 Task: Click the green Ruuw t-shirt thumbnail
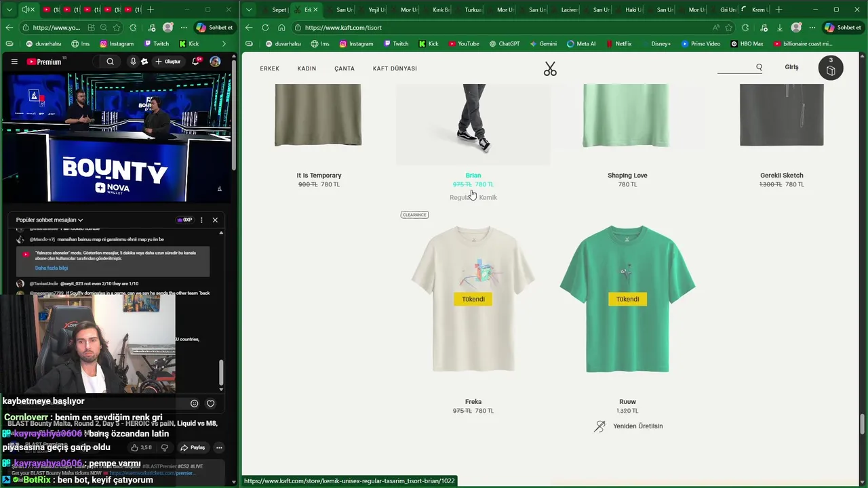(x=627, y=299)
